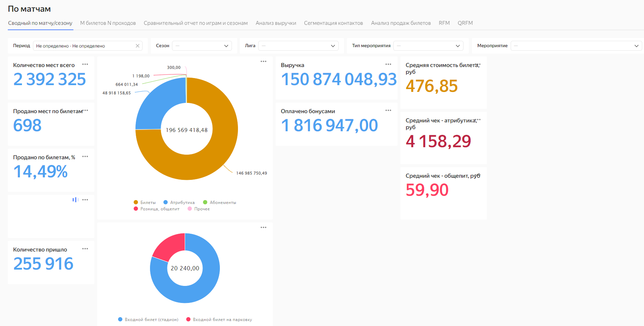Clear the Период filter with X icon
The height and width of the screenshot is (326, 644).
[x=138, y=46]
